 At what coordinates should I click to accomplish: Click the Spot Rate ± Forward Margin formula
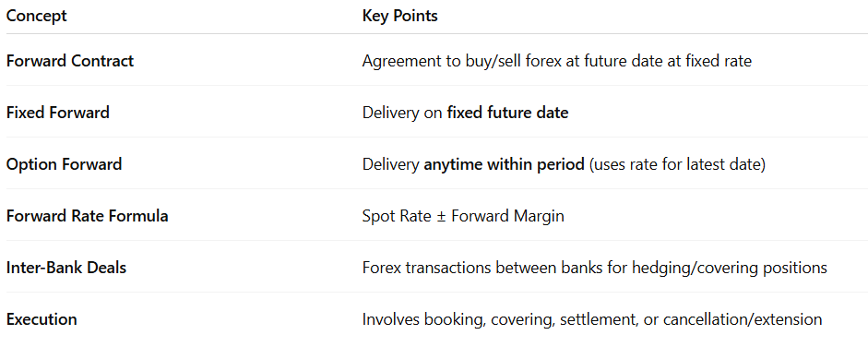point(463,216)
